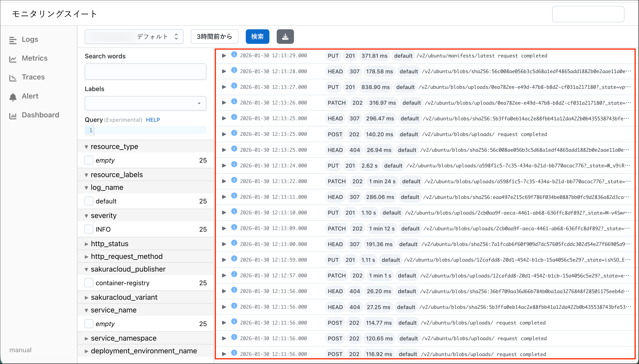Collapse the resource_type section

pos(87,147)
